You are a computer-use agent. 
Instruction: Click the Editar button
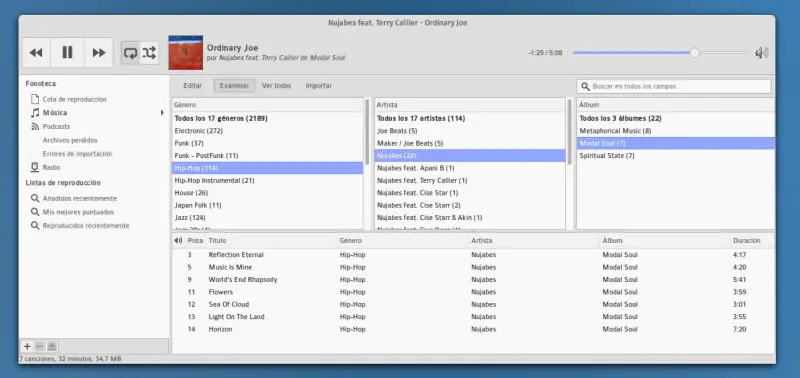192,86
